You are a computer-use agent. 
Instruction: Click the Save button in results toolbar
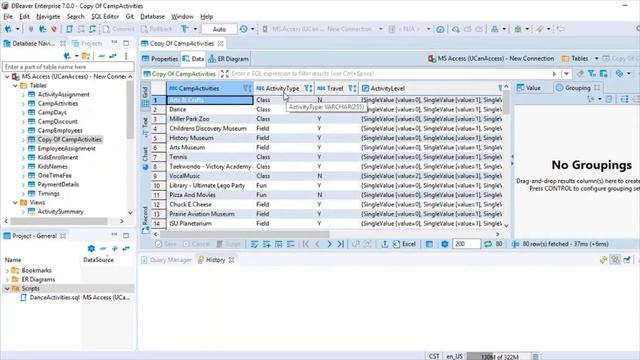pos(166,244)
